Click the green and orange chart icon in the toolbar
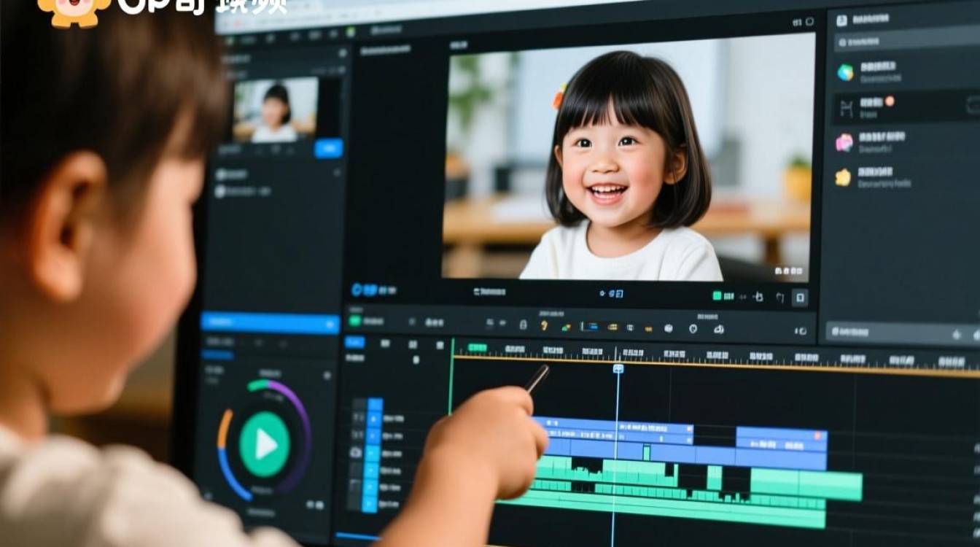980x547 pixels. pyautogui.click(x=566, y=327)
